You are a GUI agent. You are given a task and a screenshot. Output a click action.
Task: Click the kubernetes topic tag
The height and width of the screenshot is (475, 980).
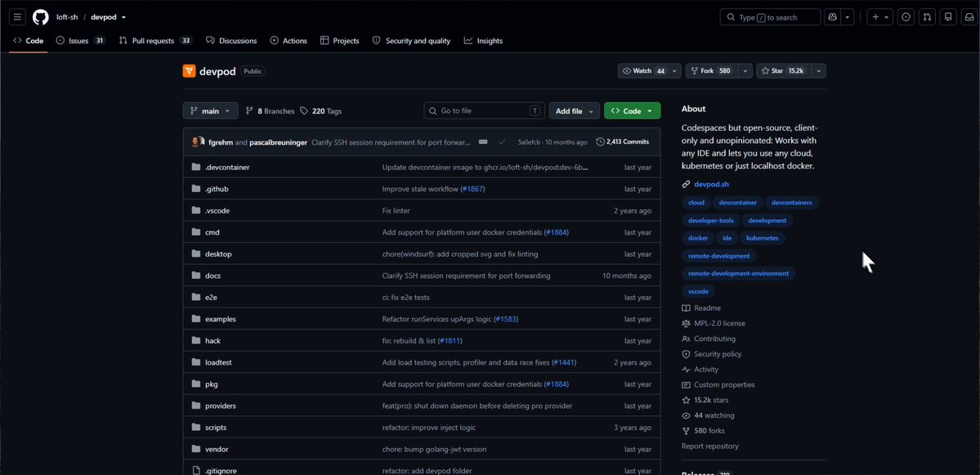[x=763, y=238]
